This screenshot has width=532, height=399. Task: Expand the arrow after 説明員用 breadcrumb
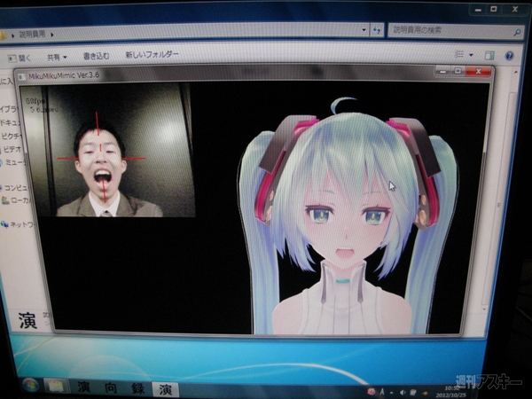[x=52, y=35]
